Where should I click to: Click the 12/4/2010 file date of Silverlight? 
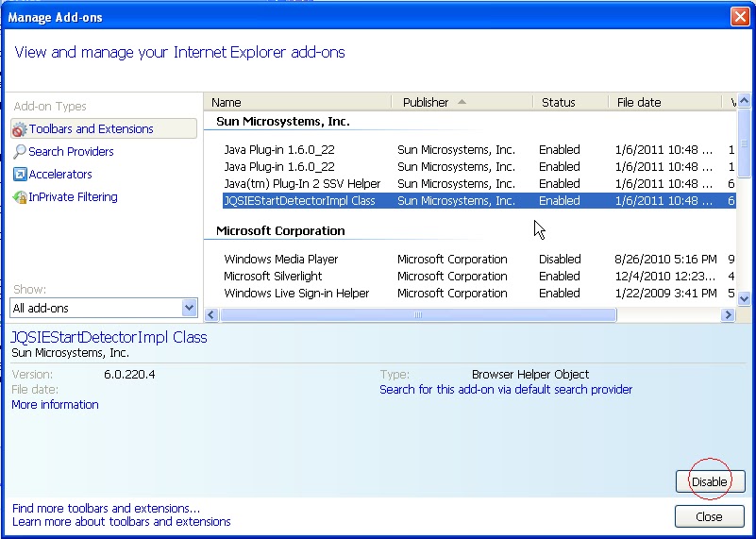click(x=664, y=277)
